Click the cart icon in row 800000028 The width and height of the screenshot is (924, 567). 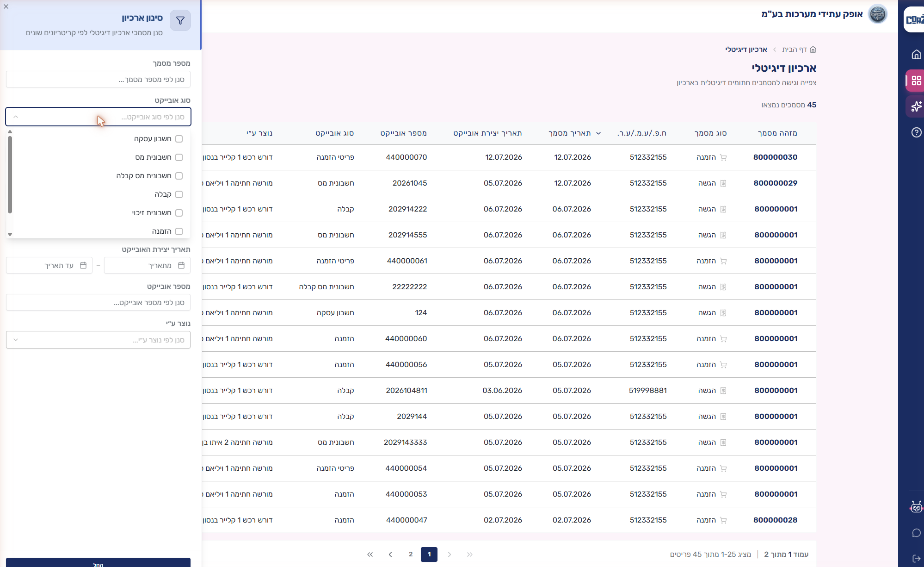click(x=723, y=520)
